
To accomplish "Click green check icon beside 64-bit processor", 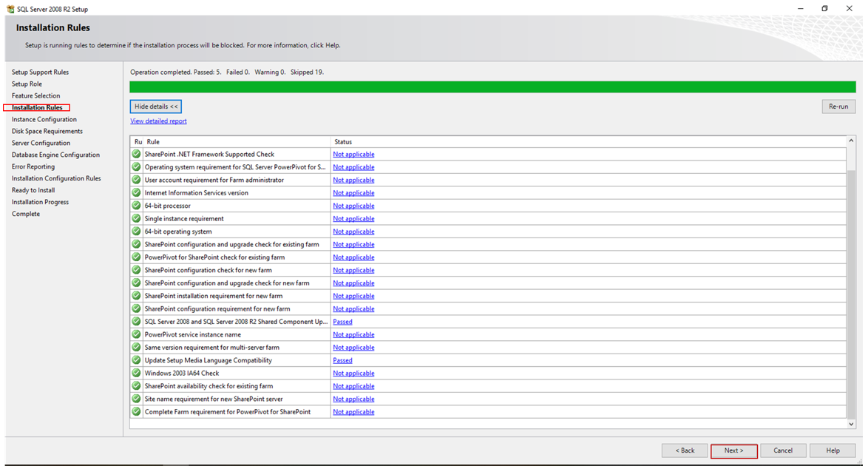I will [x=136, y=206].
